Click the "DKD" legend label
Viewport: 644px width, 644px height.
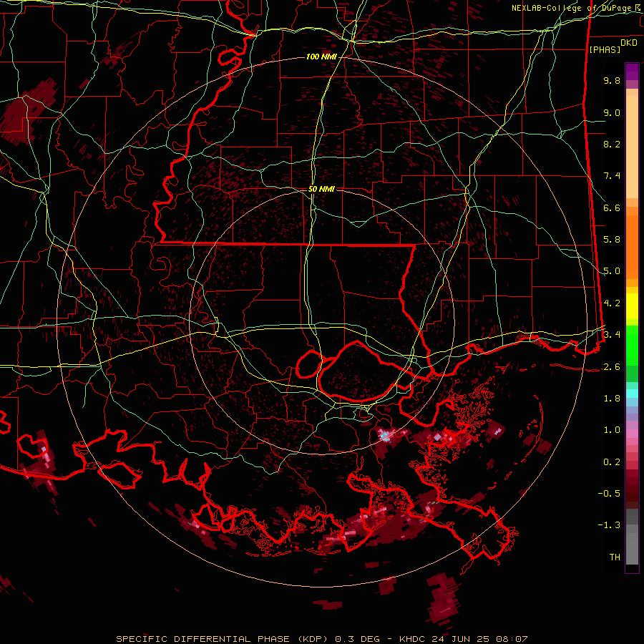629,43
